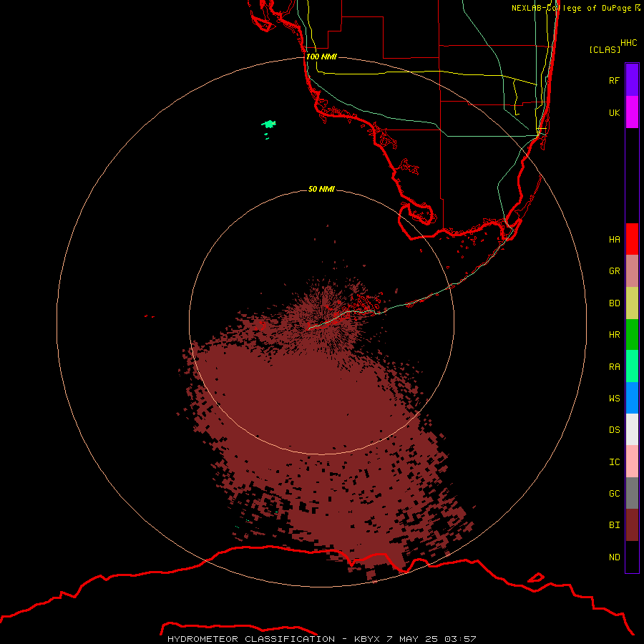Click the DS legend label
Image resolution: width=644 pixels, height=644 pixels.
614,430
